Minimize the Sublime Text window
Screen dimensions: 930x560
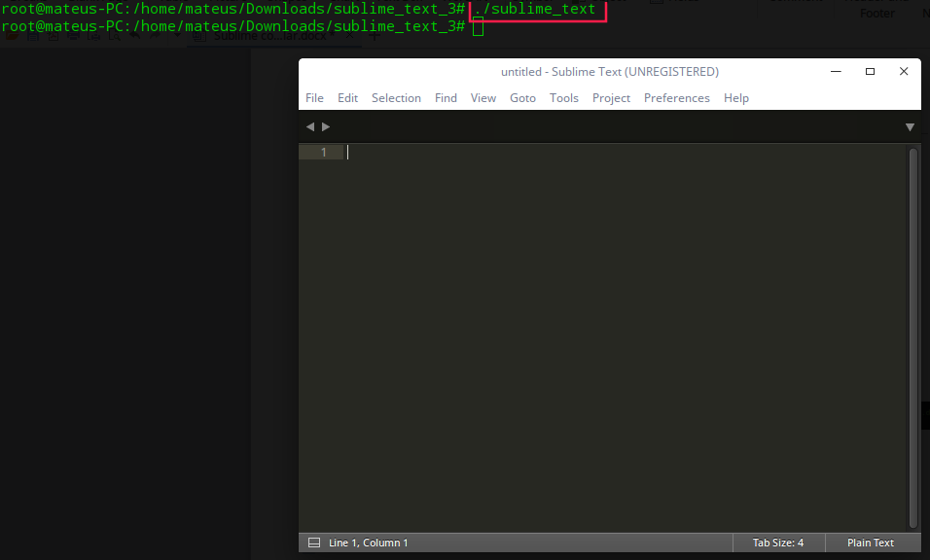pos(836,71)
